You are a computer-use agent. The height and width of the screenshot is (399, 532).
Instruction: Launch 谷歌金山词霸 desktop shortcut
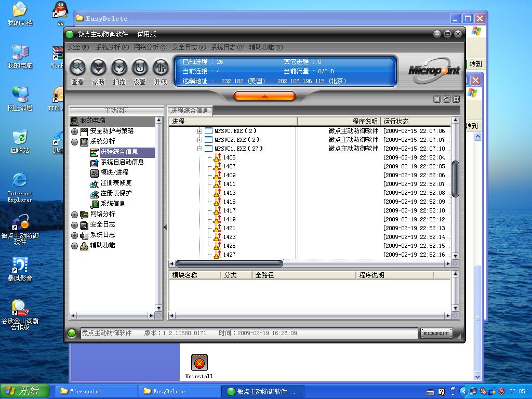pos(20,315)
